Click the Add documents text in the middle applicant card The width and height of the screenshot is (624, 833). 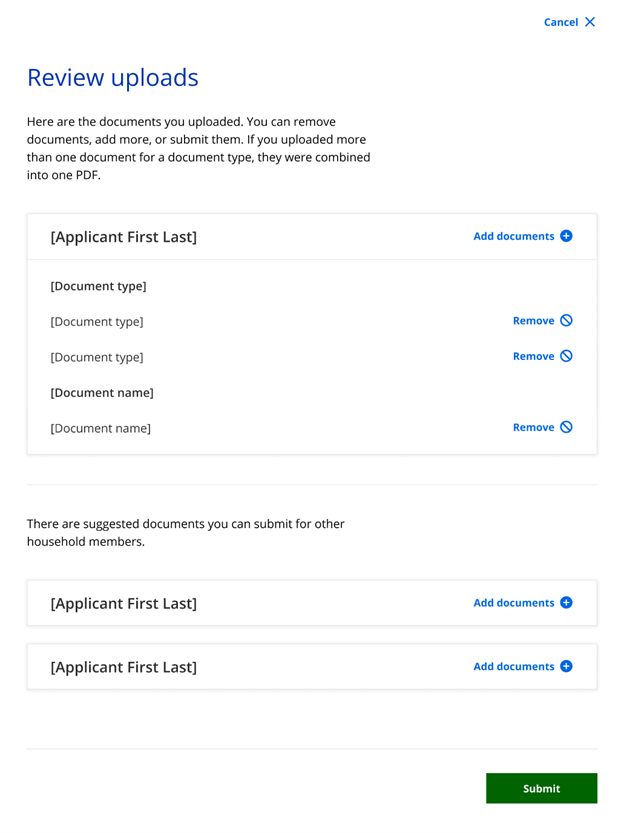point(513,603)
